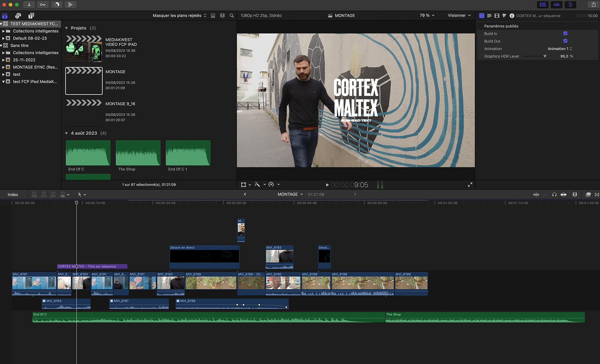Screen dimensions: 600x364
Task: Click the import media arrow button
Action: [x=29, y=5]
